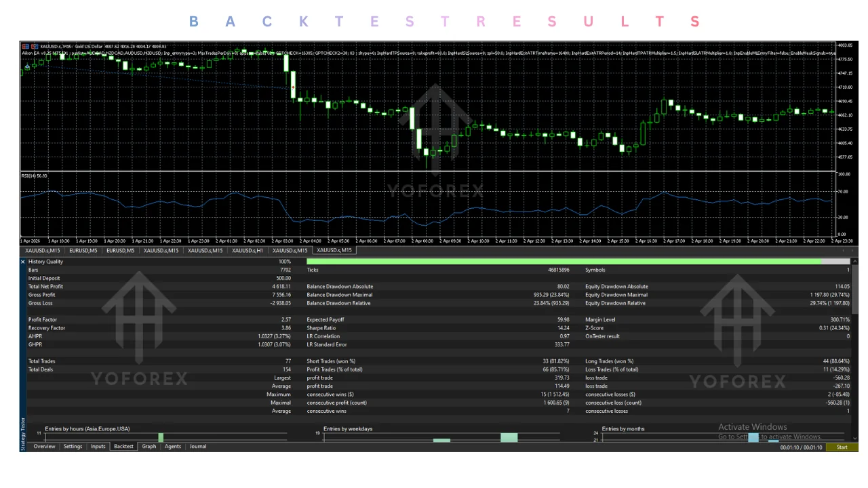This screenshot has width=868, height=488.
Task: Click Equity Drawdown Maximal value 1 197.80 (29.74%)
Action: pos(829,295)
